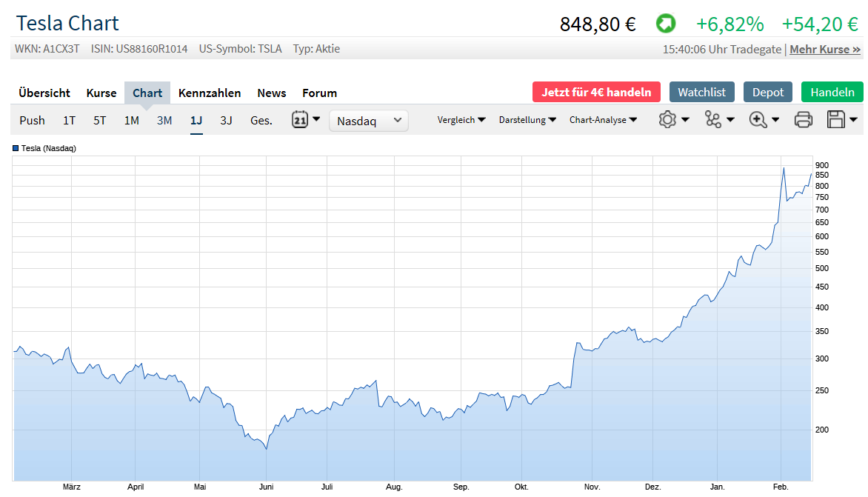The image size is (868, 497).
Task: Click the US-Symbol: TSLA text
Action: pos(240,49)
